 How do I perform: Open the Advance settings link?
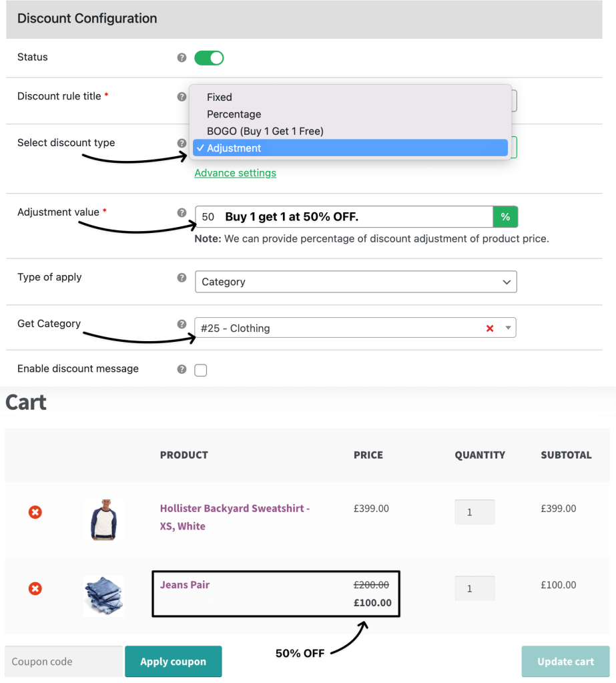(x=235, y=173)
